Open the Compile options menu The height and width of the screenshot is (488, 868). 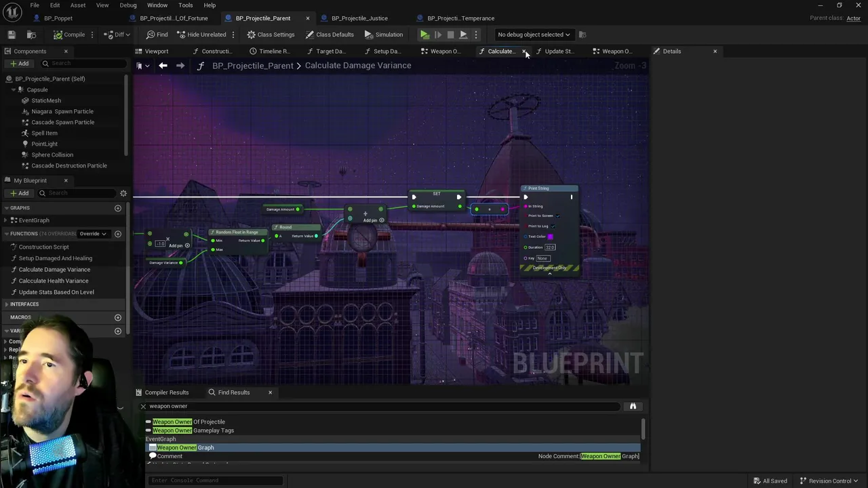point(93,35)
